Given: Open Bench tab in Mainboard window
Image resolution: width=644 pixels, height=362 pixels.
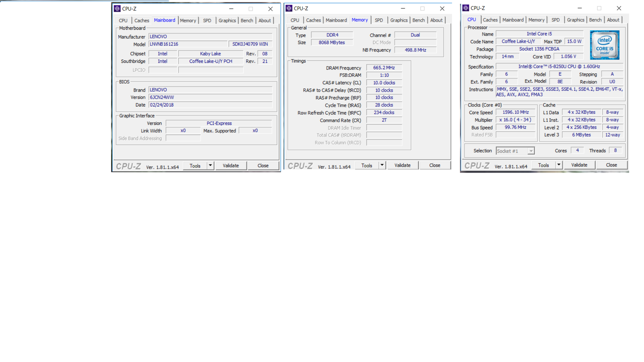Looking at the screenshot, I should pyautogui.click(x=247, y=20).
